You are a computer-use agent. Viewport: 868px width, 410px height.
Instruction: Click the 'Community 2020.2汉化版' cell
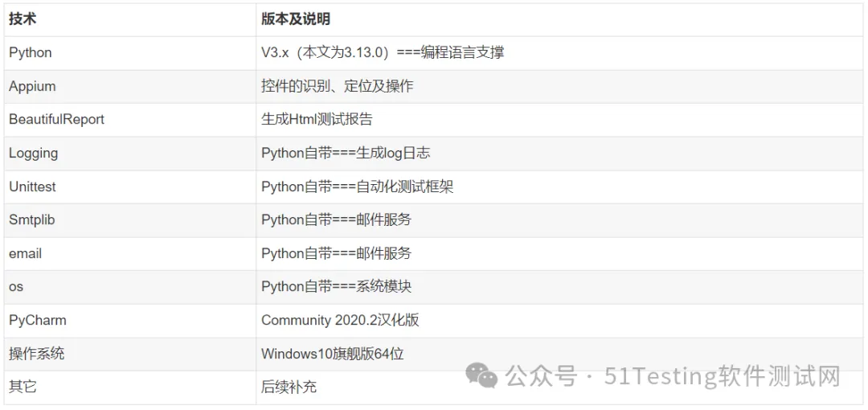point(559,321)
